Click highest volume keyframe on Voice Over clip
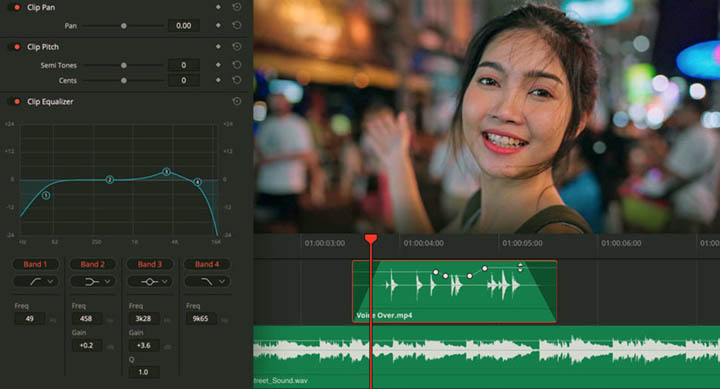The image size is (720, 389). (x=484, y=268)
